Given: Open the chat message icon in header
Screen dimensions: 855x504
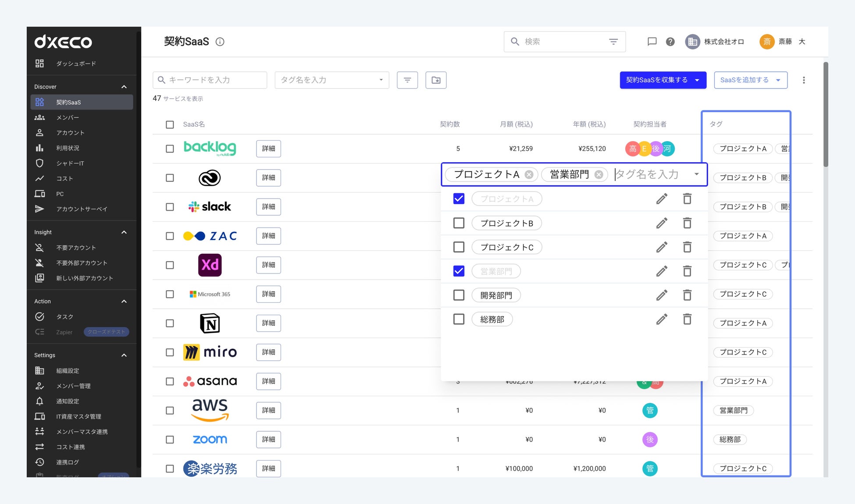Looking at the screenshot, I should 652,42.
